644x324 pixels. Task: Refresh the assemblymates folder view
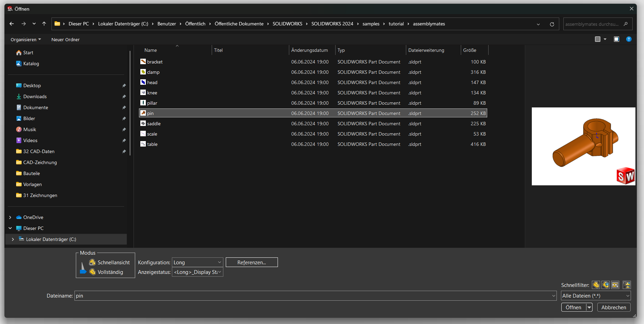tap(552, 24)
